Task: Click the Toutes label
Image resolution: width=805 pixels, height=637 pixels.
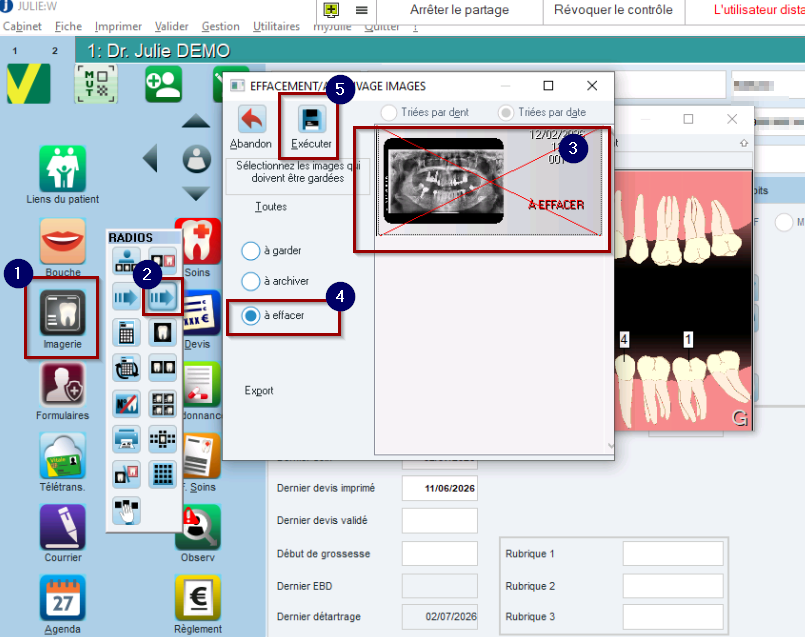Action: pyautogui.click(x=271, y=207)
